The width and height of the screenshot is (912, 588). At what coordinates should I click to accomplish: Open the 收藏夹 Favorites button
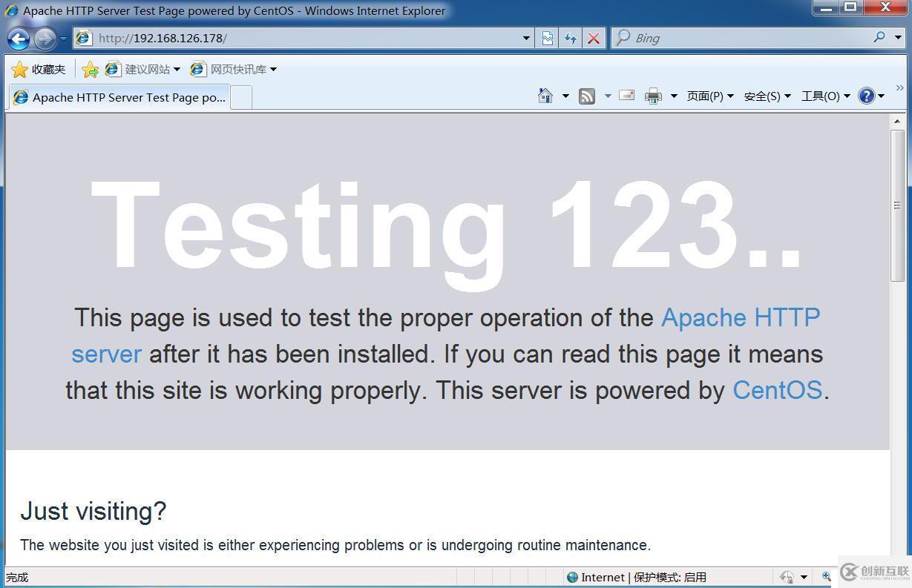(x=39, y=69)
